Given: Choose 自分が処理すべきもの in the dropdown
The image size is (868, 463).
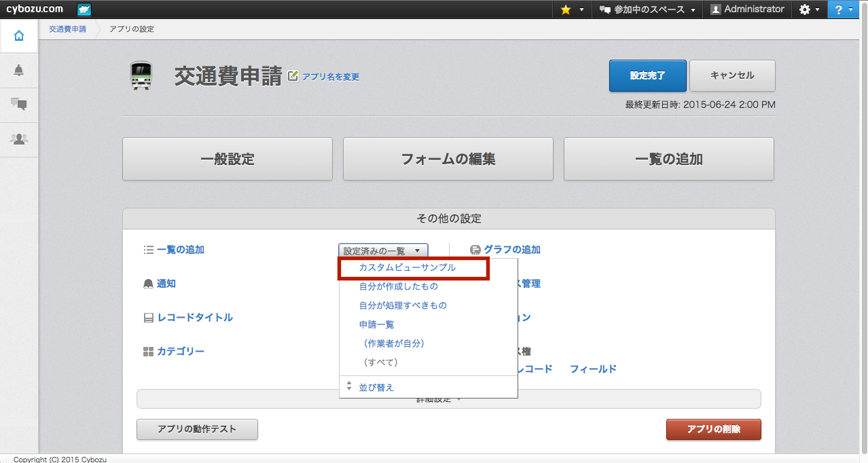Looking at the screenshot, I should 403,305.
